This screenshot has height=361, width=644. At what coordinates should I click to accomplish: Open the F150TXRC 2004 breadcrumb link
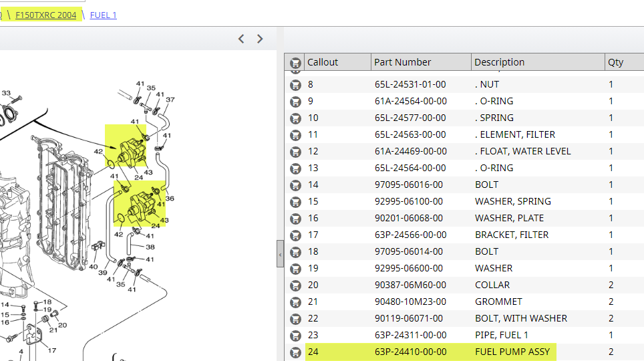(x=45, y=15)
